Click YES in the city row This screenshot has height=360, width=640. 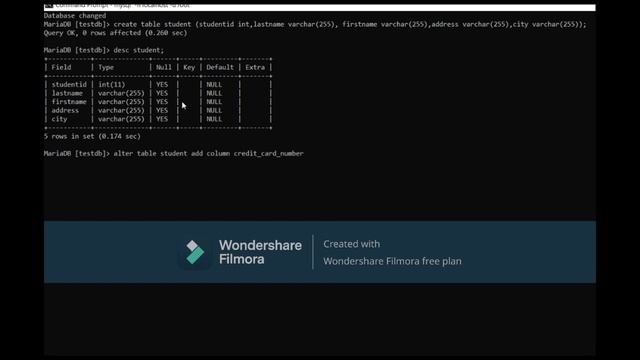pyautogui.click(x=162, y=119)
